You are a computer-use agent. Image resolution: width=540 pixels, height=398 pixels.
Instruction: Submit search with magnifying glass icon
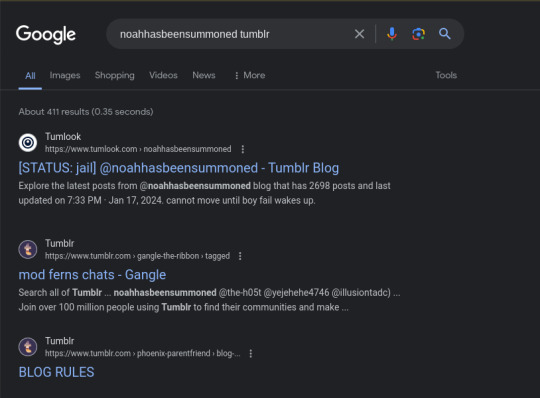(445, 34)
